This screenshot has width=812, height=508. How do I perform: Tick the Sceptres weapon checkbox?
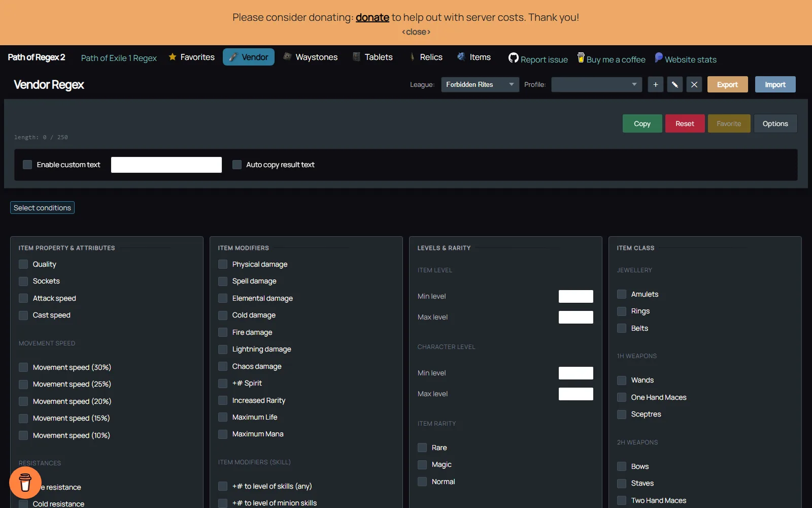pyautogui.click(x=622, y=414)
